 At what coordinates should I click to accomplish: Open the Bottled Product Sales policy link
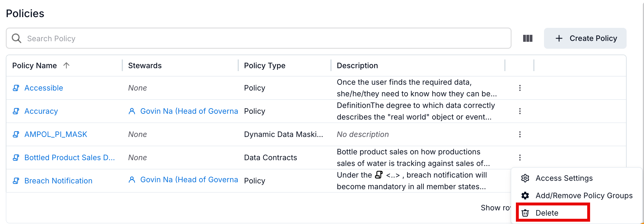click(x=70, y=158)
